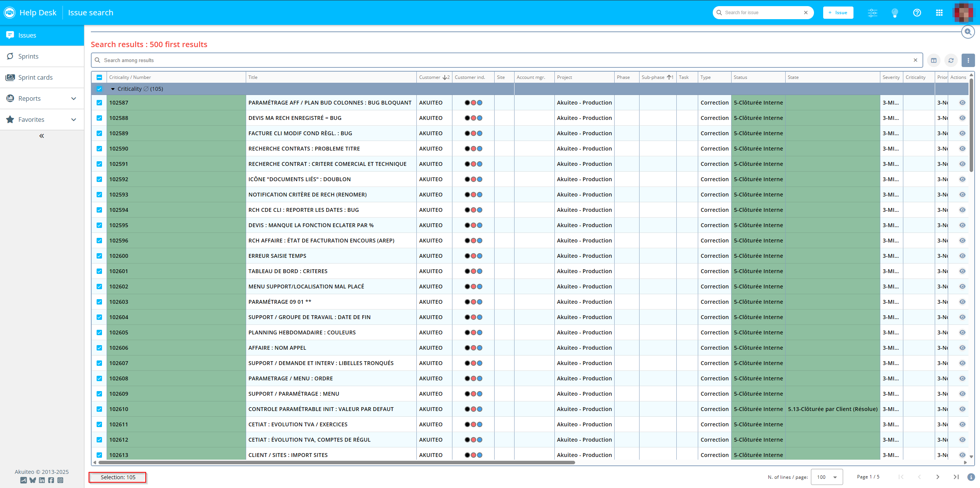
Task: Open the filter settings sliders icon
Action: tap(872, 13)
